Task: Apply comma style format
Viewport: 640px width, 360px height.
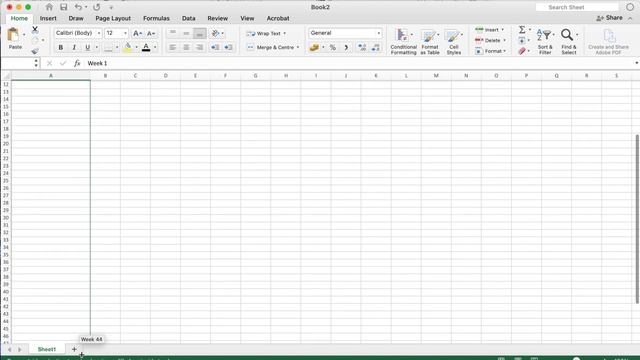Action: (x=346, y=47)
